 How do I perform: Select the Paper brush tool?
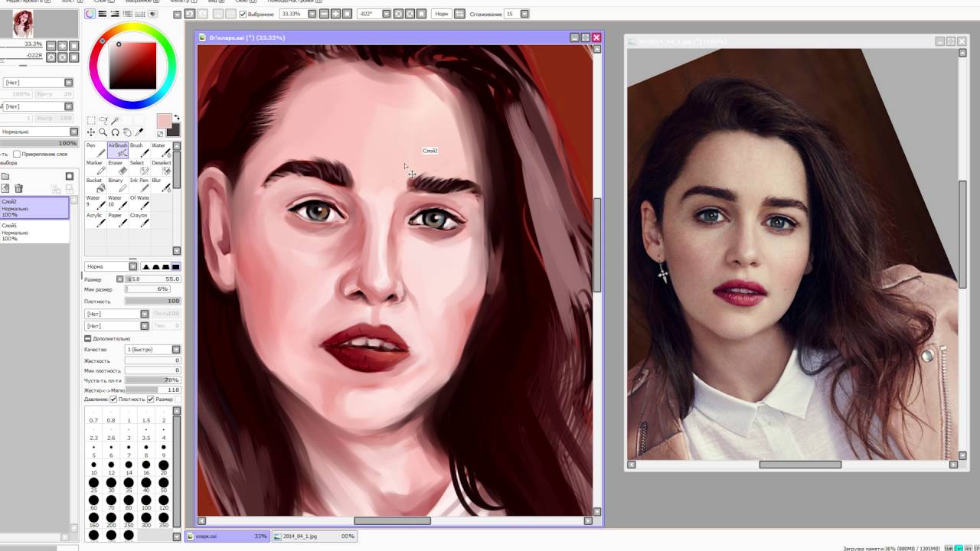point(117,220)
